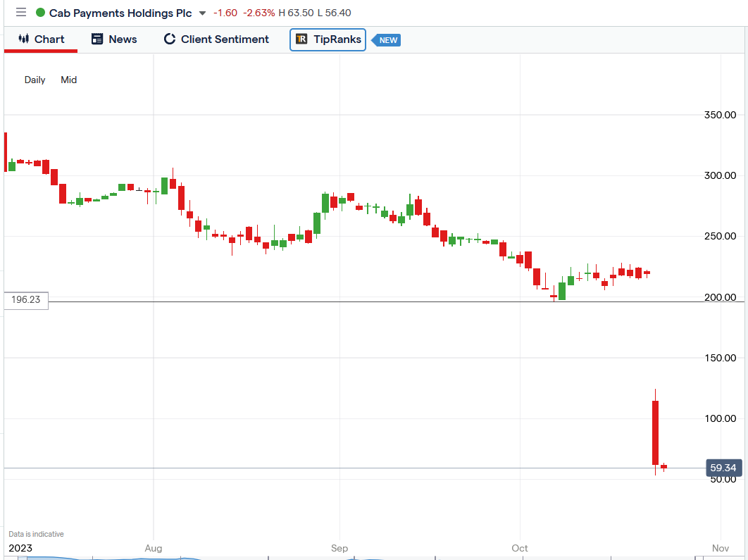Click the -2.63% change value
This screenshot has width=748, height=560.
(259, 13)
